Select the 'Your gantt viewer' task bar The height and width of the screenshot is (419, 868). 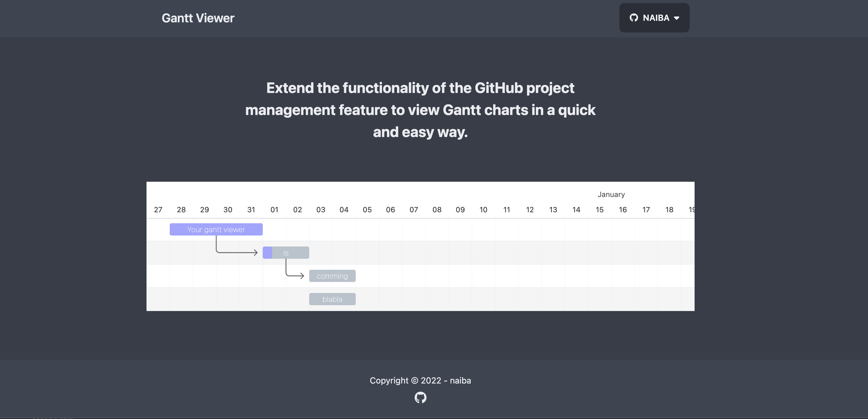216,229
